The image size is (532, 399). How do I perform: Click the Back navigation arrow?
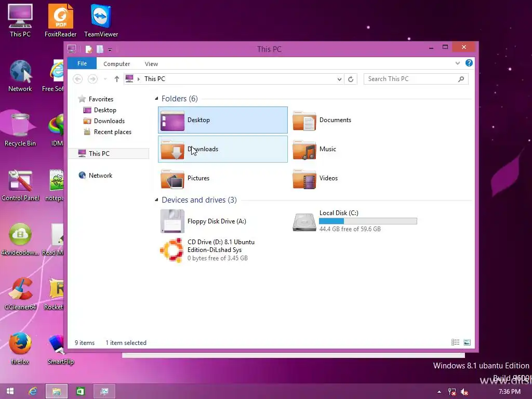coord(78,79)
